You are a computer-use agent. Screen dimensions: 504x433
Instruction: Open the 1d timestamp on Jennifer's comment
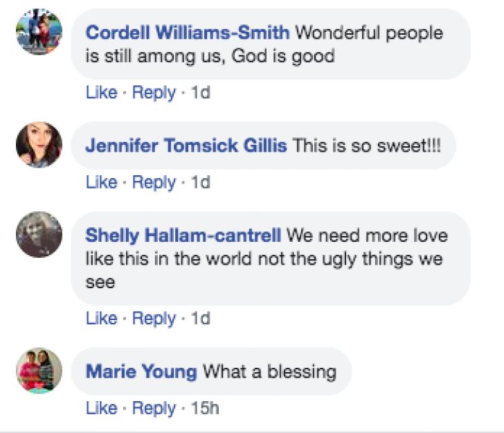click(x=201, y=182)
